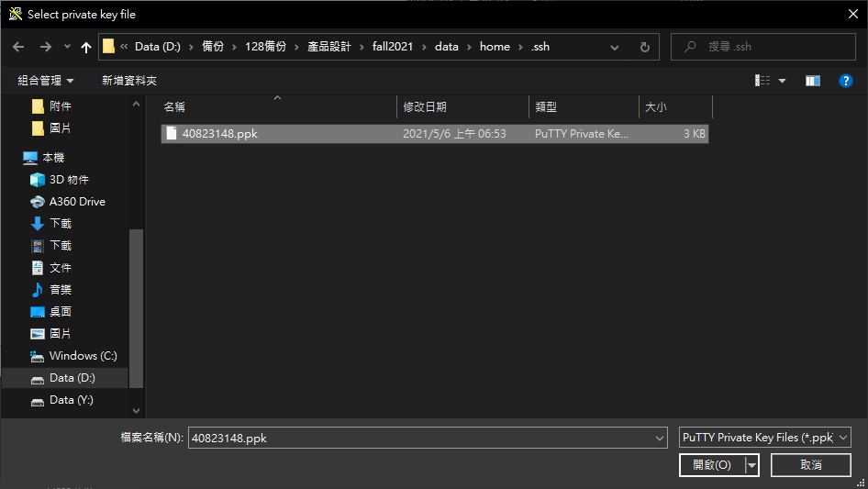This screenshot has width=868, height=489.
Task: Expand the filename history dropdown
Action: (x=660, y=438)
